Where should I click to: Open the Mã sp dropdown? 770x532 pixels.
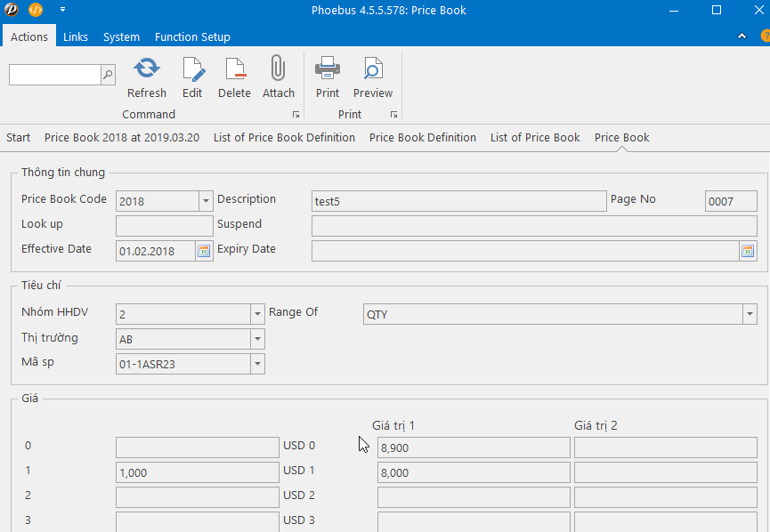pyautogui.click(x=258, y=364)
